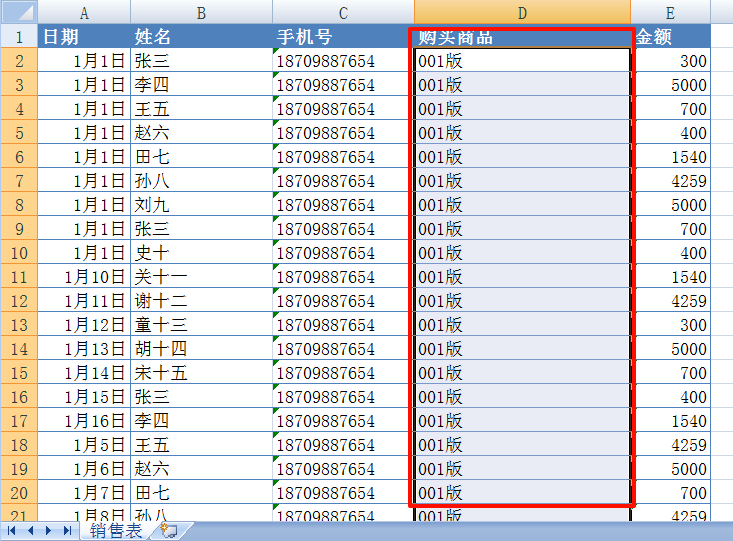Click the 金额 header cell
733x541 pixels.
point(670,36)
